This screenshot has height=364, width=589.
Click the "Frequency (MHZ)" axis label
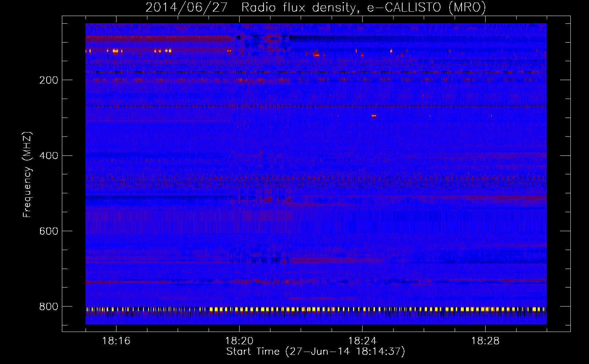(x=27, y=175)
